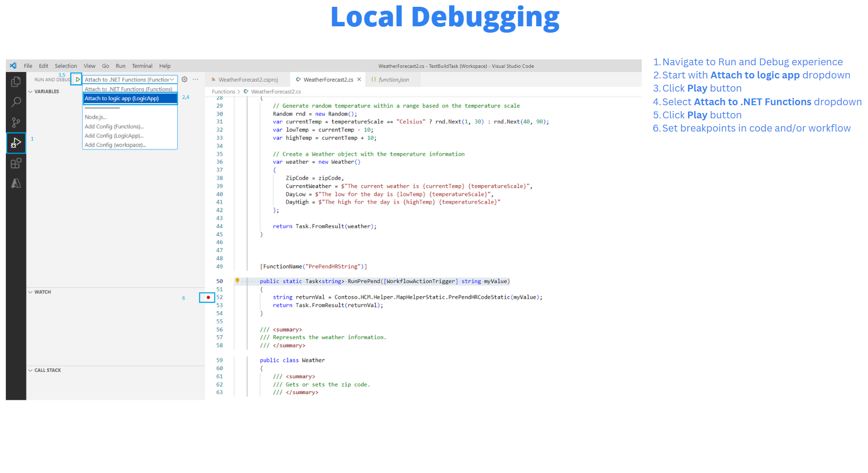Click the "var weather = new Weather()" line

(317, 162)
